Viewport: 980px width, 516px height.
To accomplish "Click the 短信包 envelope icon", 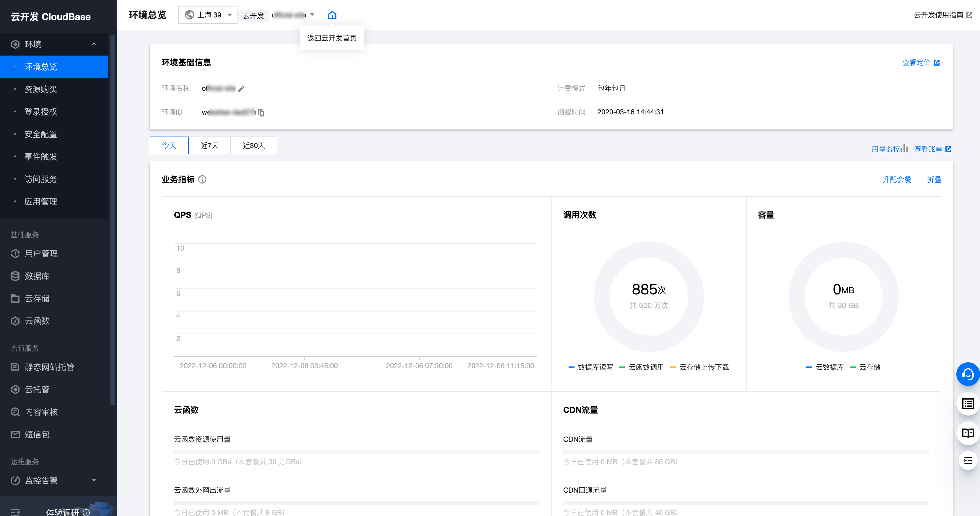I will pos(15,434).
